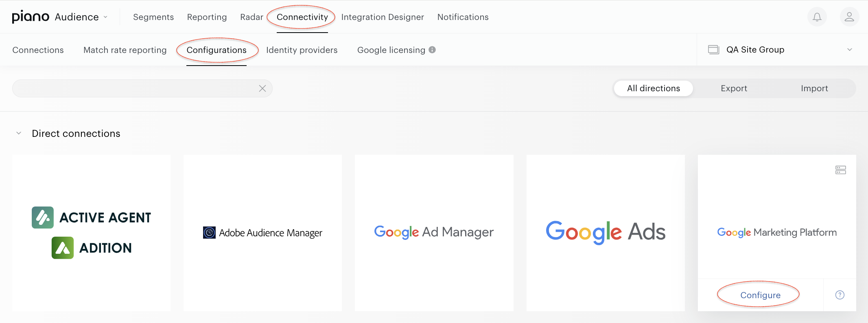Open the Reporting menu
868x323 pixels.
coord(207,17)
